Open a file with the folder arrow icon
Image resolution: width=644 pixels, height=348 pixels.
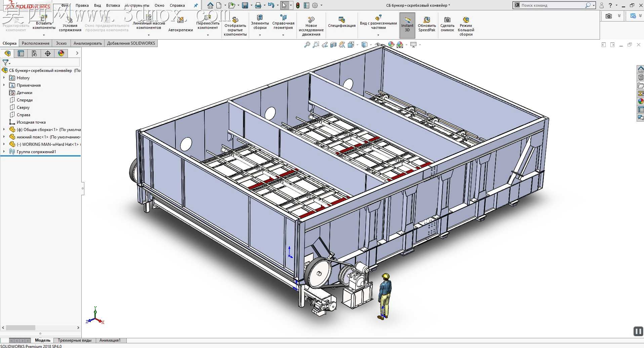coord(231,5)
